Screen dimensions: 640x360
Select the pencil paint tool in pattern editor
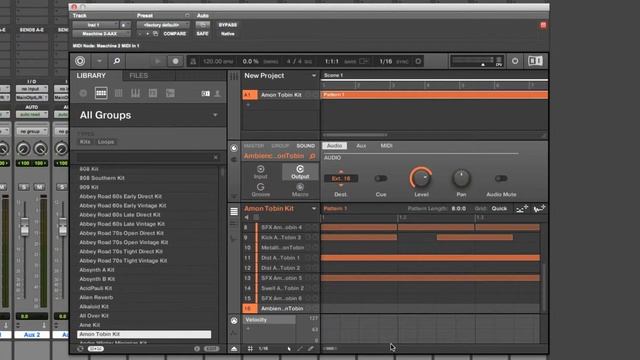click(311, 349)
